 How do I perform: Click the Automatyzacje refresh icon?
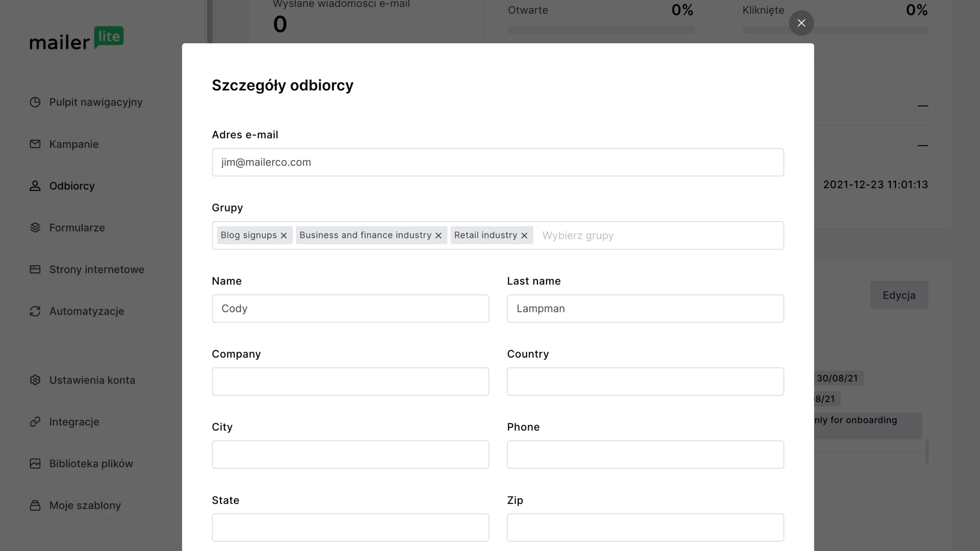coord(35,311)
